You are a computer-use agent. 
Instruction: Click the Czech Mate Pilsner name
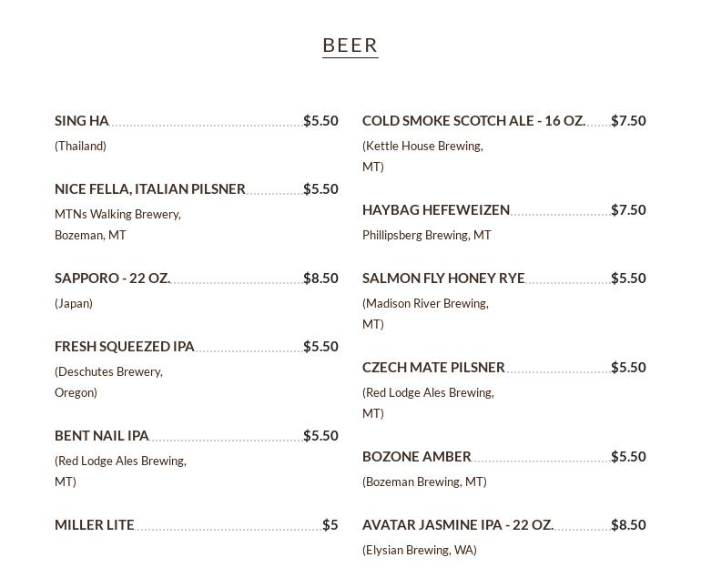point(433,368)
